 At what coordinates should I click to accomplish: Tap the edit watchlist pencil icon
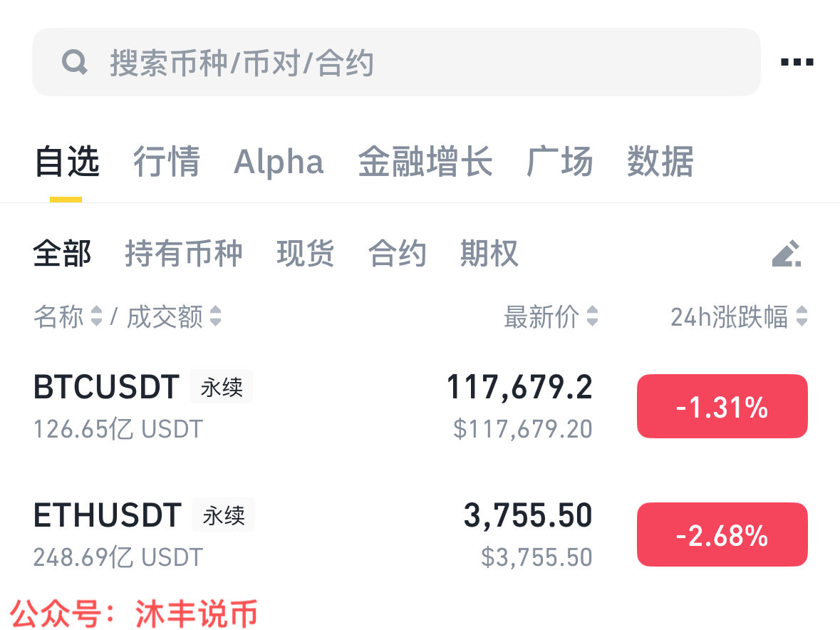pyautogui.click(x=787, y=254)
